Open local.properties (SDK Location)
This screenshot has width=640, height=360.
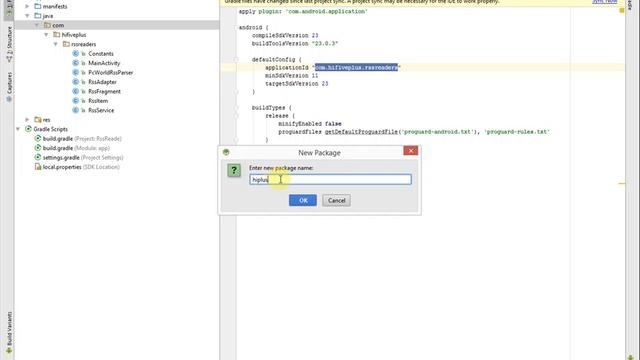81,167
